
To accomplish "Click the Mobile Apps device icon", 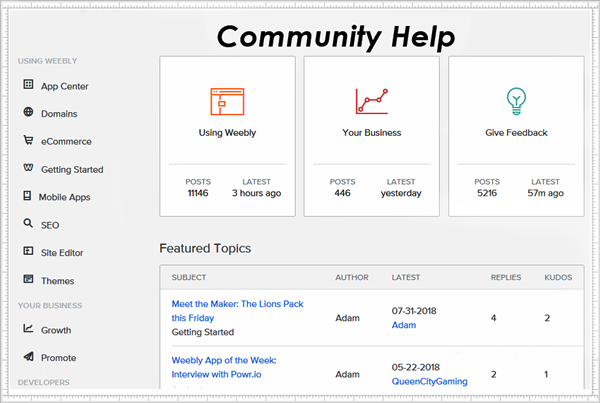I will click(x=27, y=196).
